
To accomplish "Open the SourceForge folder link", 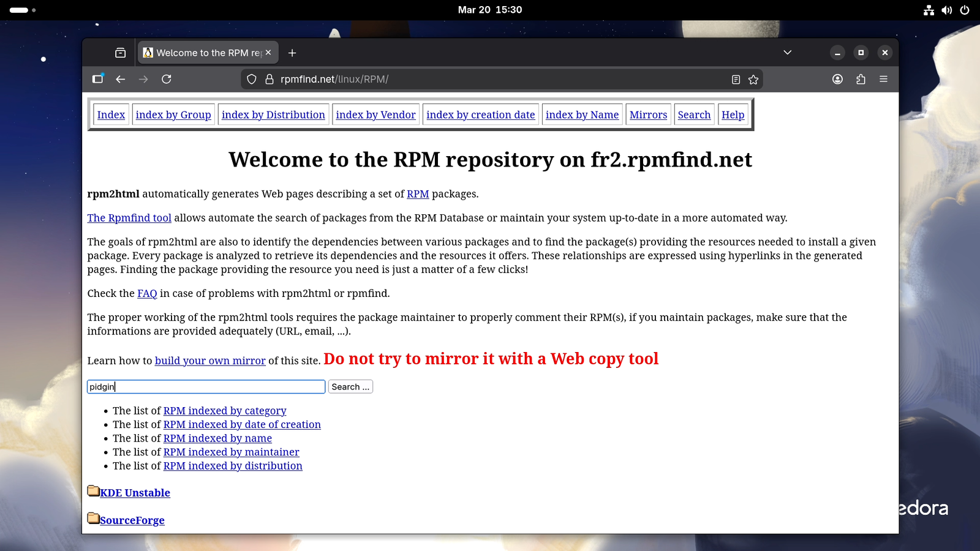I will tap(132, 520).
